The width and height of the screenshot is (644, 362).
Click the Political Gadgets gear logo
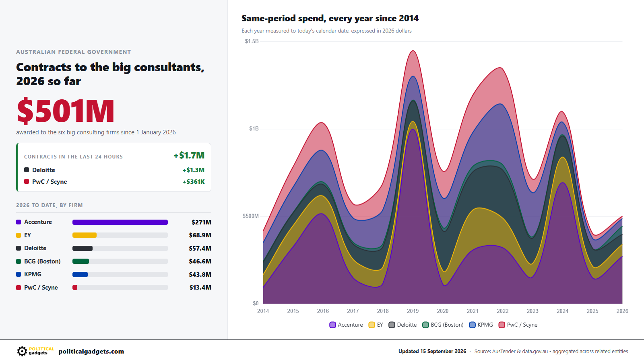[x=22, y=351]
